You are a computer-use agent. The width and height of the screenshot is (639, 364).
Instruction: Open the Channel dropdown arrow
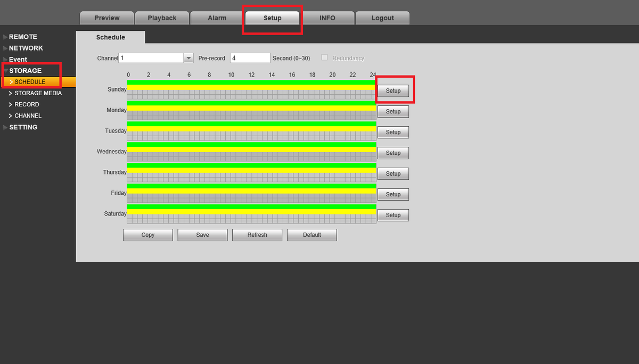tap(189, 58)
